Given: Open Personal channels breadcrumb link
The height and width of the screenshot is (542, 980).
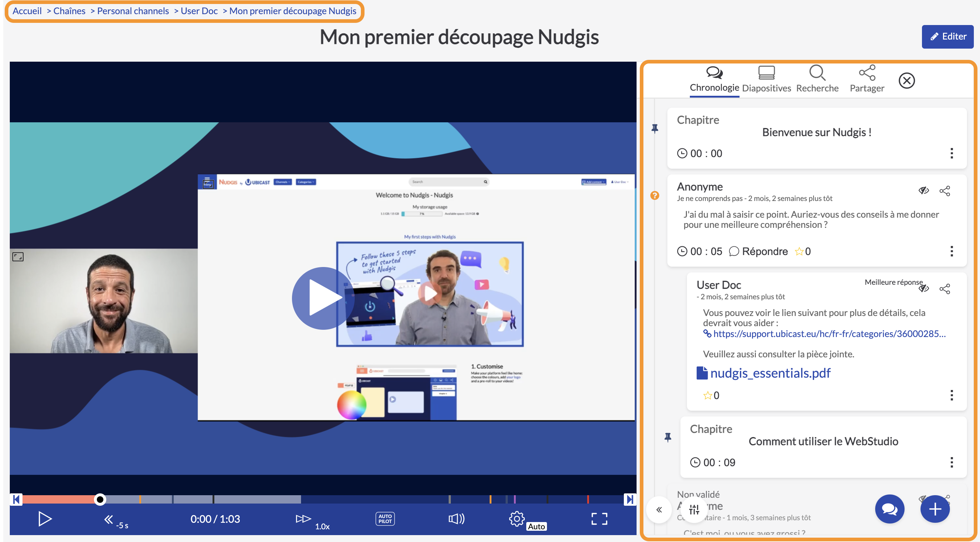Looking at the screenshot, I should tap(133, 11).
